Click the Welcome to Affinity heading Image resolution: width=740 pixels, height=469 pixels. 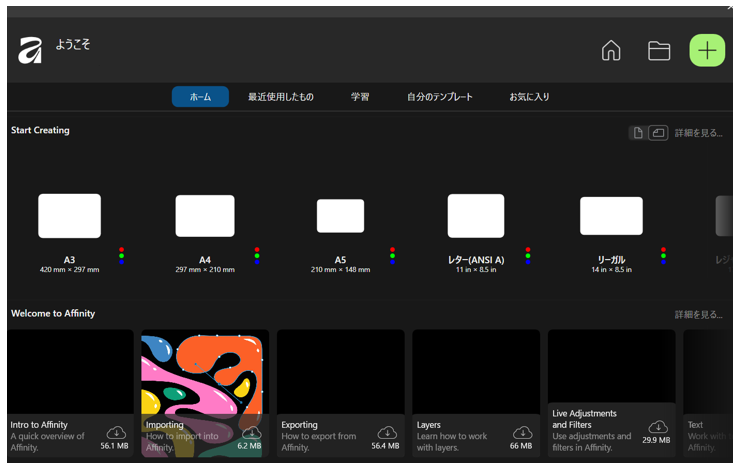[x=53, y=313]
